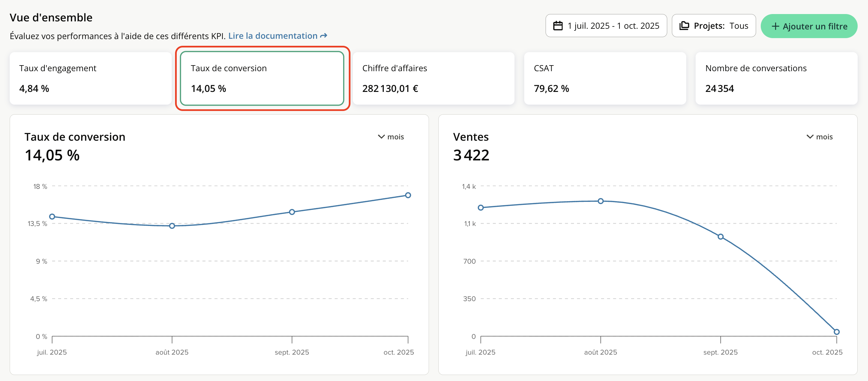Click chevron next to mois in Ventes chart

point(810,137)
